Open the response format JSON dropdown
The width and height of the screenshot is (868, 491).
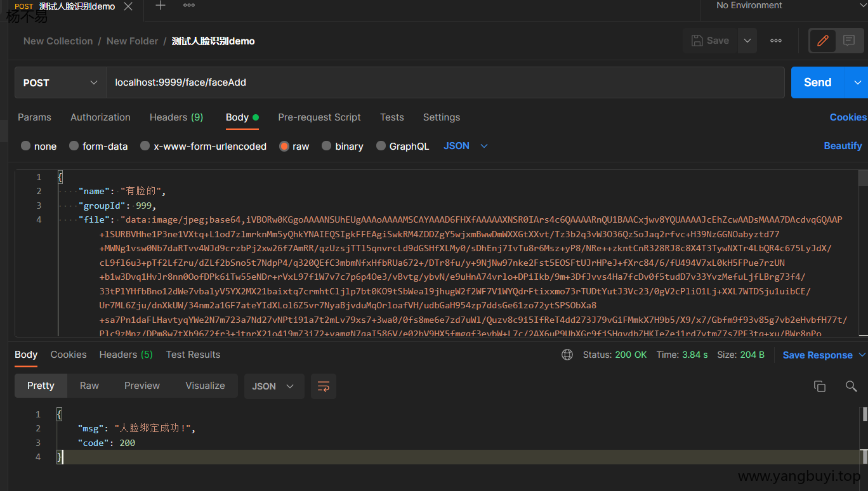tap(273, 386)
